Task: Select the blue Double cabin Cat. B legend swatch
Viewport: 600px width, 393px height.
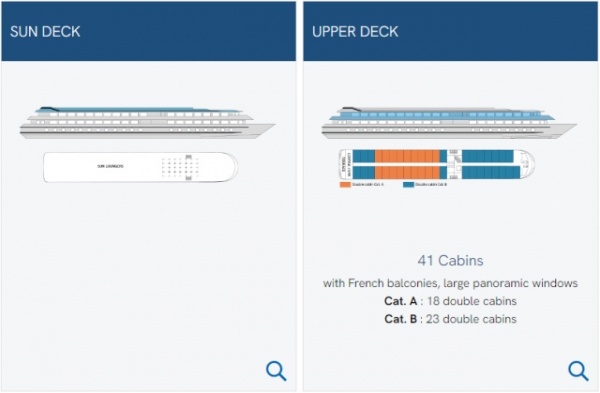Action: point(408,184)
